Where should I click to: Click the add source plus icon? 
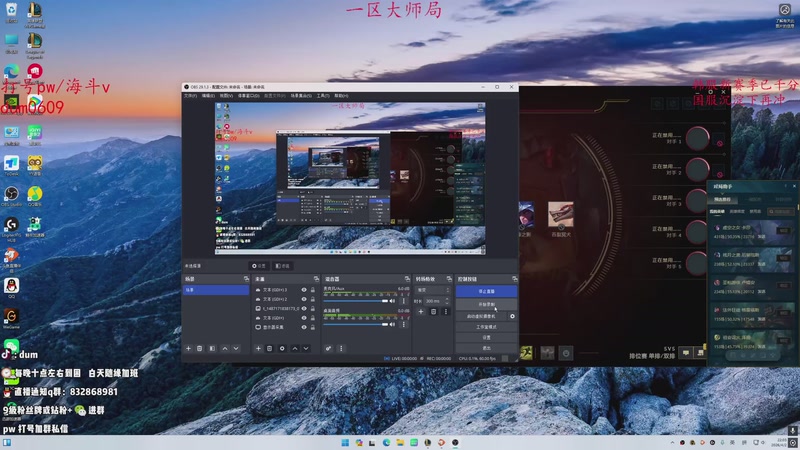click(x=258, y=348)
